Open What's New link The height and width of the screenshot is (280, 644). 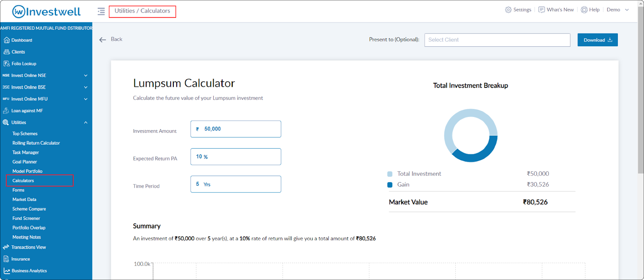(560, 10)
